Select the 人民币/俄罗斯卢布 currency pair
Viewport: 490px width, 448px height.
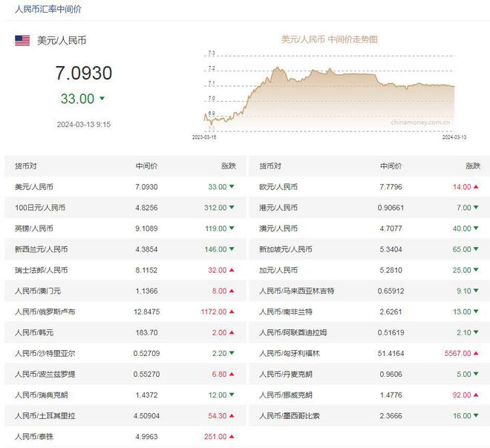45,312
